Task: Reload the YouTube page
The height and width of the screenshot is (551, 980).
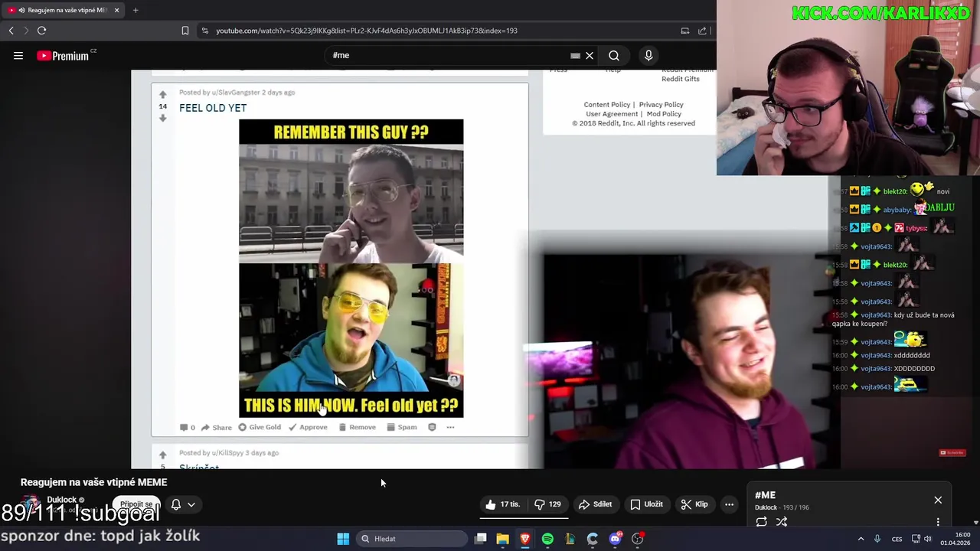Action: 41,31
